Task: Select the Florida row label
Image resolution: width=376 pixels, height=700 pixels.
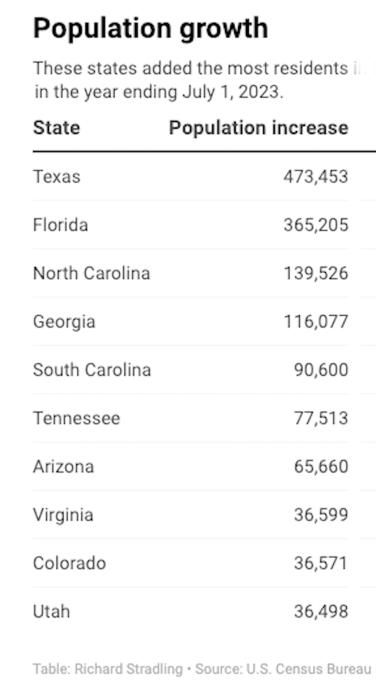Action: click(x=60, y=225)
